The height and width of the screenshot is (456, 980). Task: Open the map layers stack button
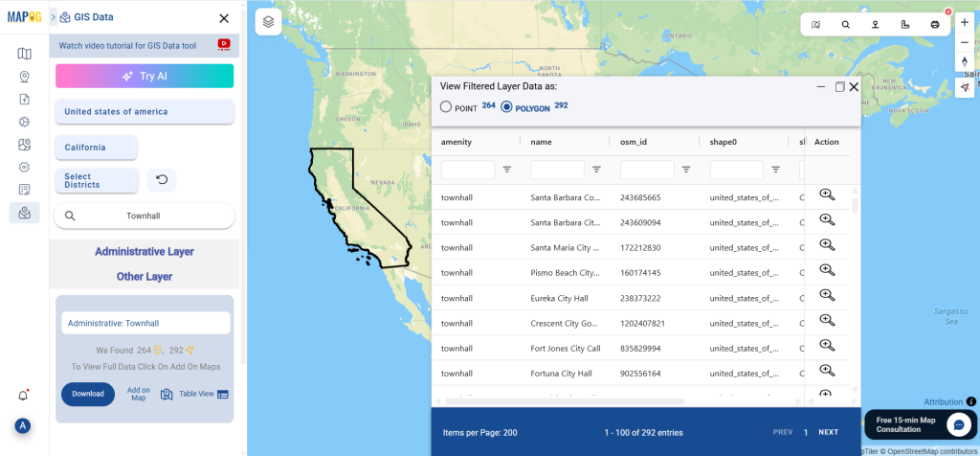268,22
